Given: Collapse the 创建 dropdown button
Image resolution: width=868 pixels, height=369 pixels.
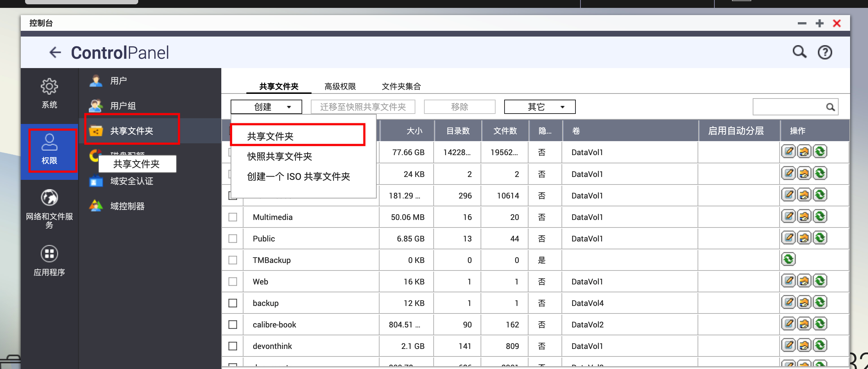Looking at the screenshot, I should click(x=266, y=107).
